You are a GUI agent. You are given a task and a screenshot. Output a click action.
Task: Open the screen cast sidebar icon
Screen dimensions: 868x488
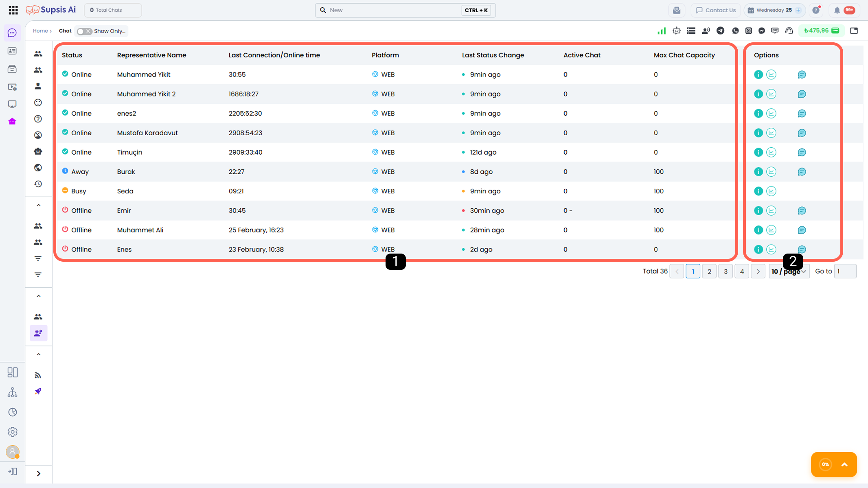coord(12,104)
